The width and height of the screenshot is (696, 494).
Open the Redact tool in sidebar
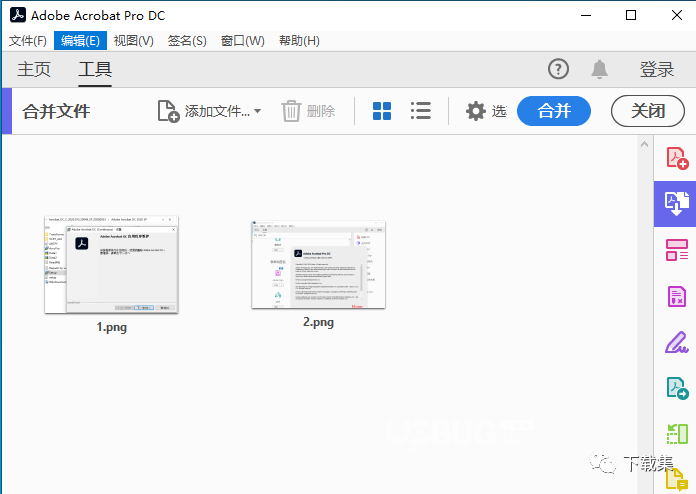tap(676, 296)
